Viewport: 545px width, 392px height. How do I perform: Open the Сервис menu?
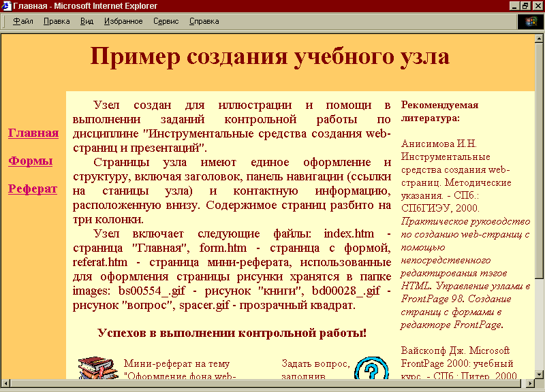pos(166,22)
